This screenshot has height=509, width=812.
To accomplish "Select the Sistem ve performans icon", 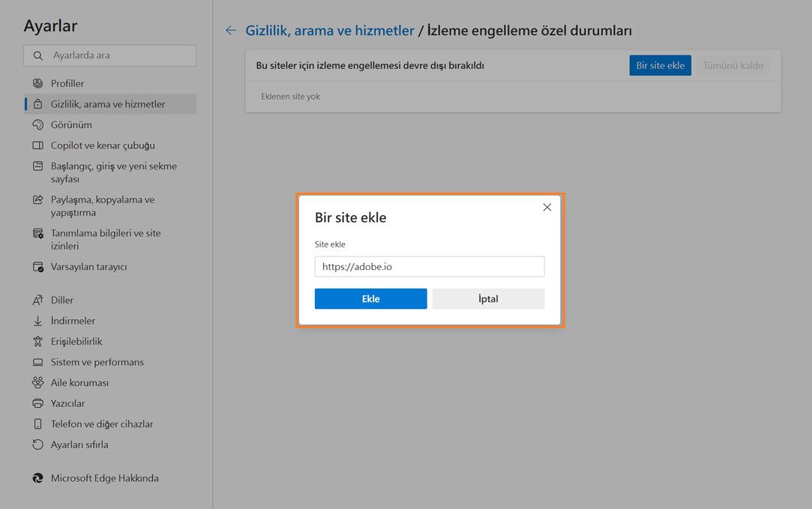I will (x=38, y=361).
